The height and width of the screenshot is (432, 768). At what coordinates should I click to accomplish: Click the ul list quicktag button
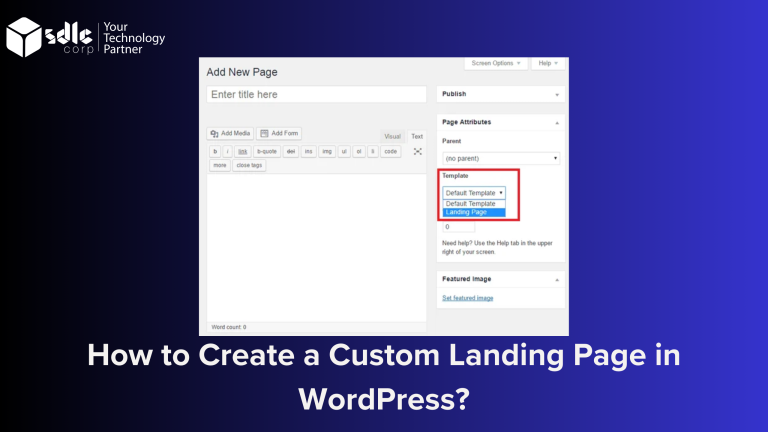tap(344, 151)
